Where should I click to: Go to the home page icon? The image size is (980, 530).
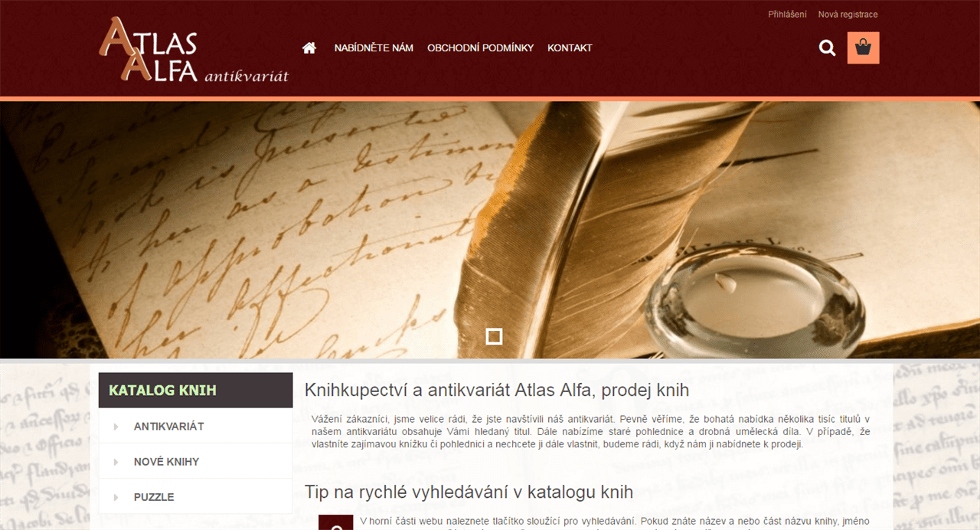tap(309, 47)
